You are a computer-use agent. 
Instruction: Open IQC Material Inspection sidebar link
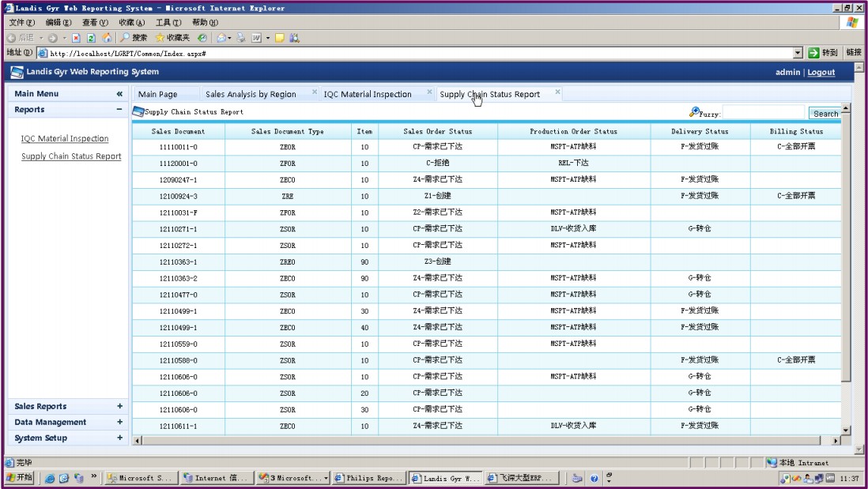pos(65,139)
